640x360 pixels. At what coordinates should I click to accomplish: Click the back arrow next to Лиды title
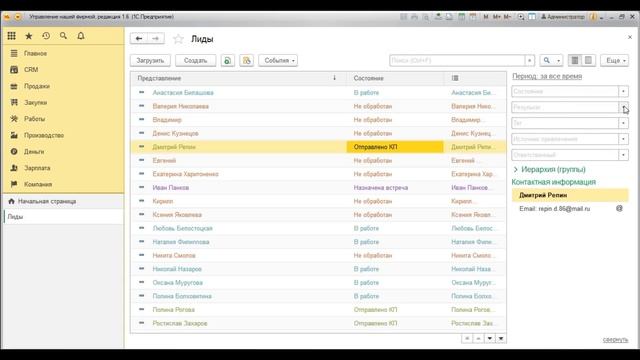(x=139, y=38)
